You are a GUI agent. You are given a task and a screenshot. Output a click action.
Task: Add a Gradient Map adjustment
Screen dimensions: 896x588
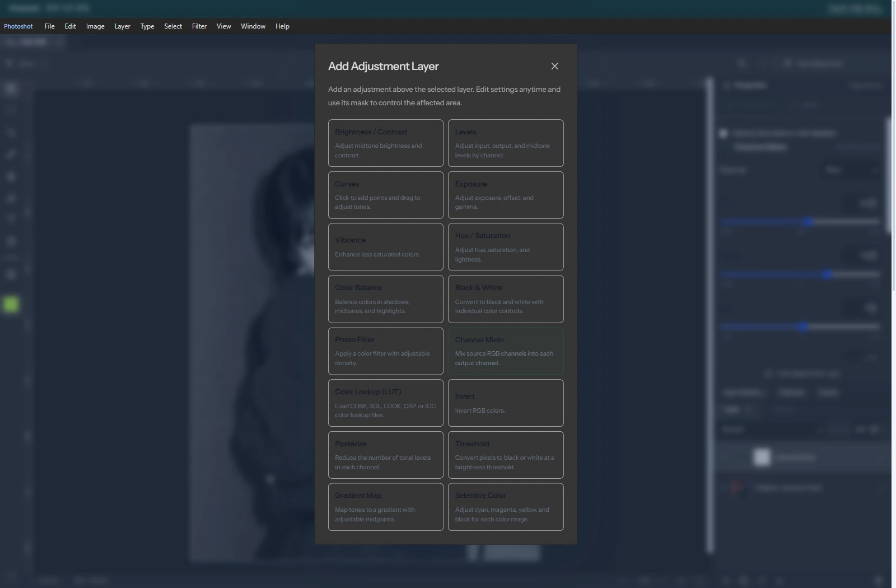(x=385, y=507)
